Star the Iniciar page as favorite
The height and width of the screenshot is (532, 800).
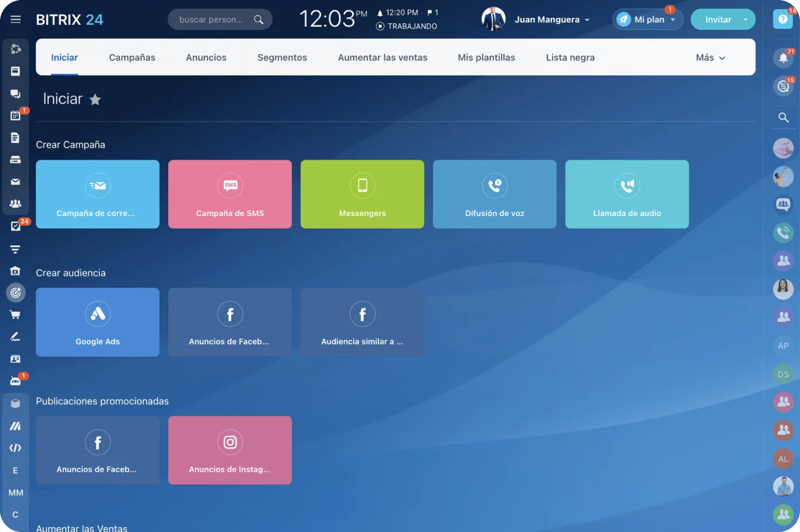[x=96, y=99]
